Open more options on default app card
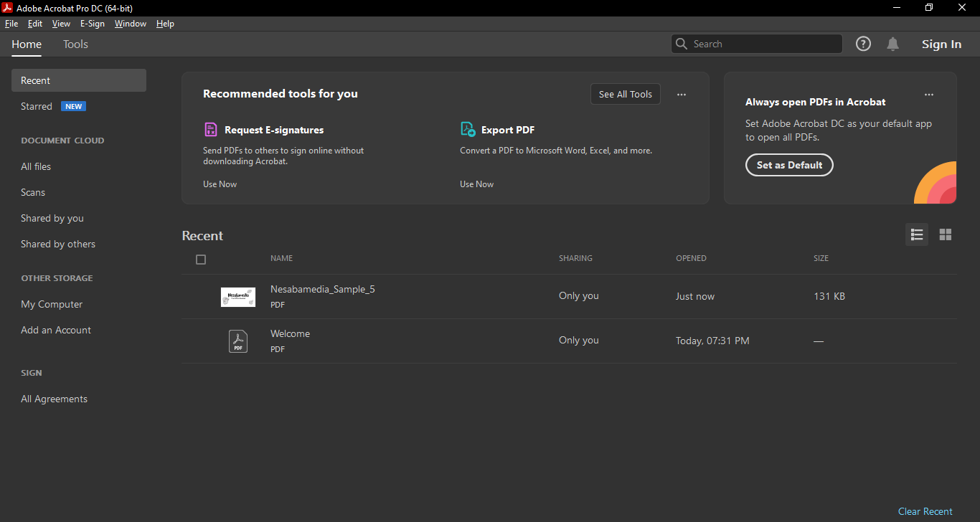The height and width of the screenshot is (522, 980). [929, 95]
